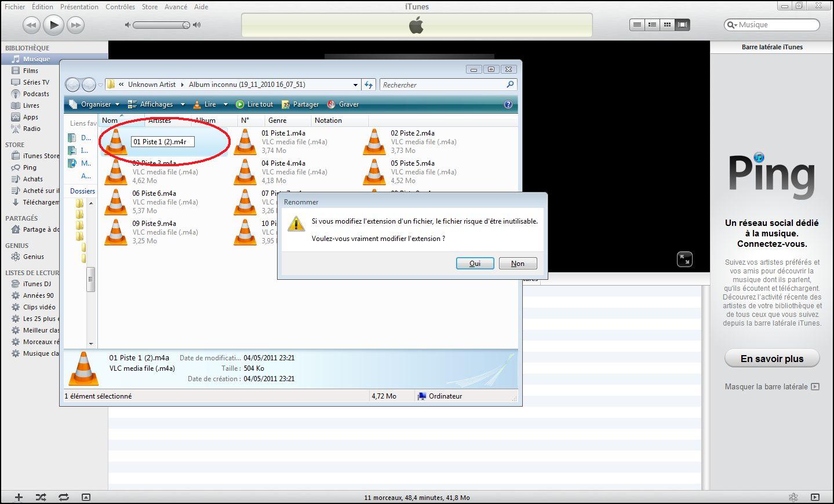Open the Présentation menu

tap(79, 7)
